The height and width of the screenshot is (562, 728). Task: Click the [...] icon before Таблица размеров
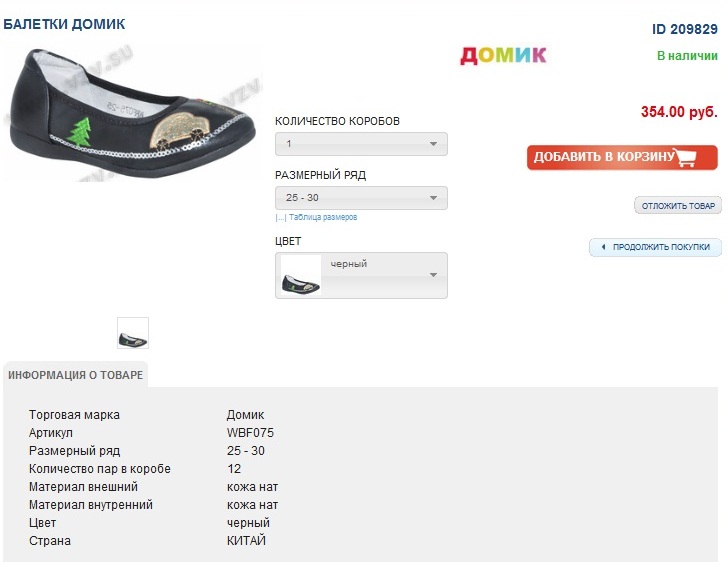pos(280,217)
